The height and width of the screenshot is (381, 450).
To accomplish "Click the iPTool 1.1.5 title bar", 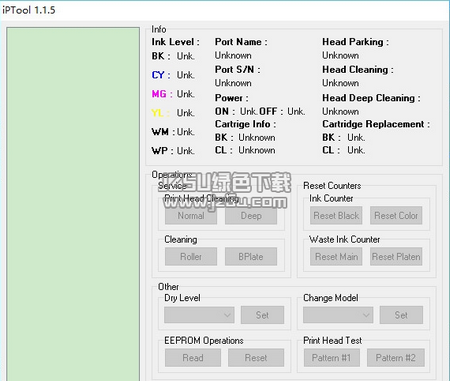I will [x=225, y=10].
